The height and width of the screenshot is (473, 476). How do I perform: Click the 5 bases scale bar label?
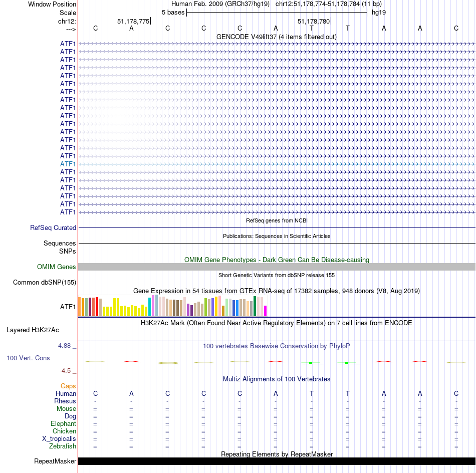pos(173,13)
